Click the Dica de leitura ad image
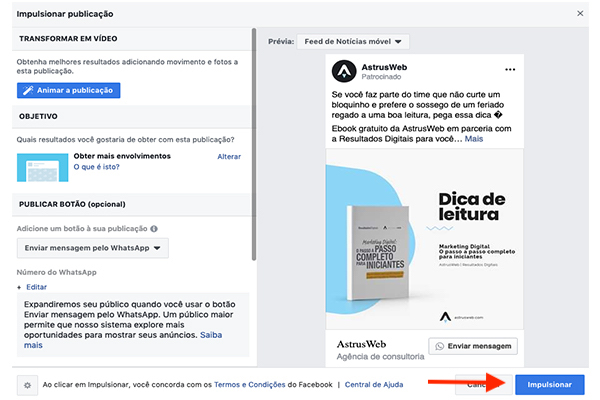Image resolution: width=600 pixels, height=400 pixels. click(424, 239)
